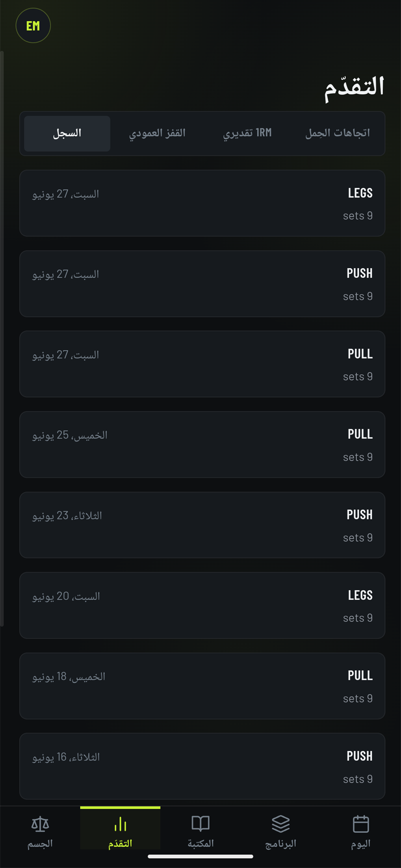Switch to القفز العمودي tab

click(157, 133)
